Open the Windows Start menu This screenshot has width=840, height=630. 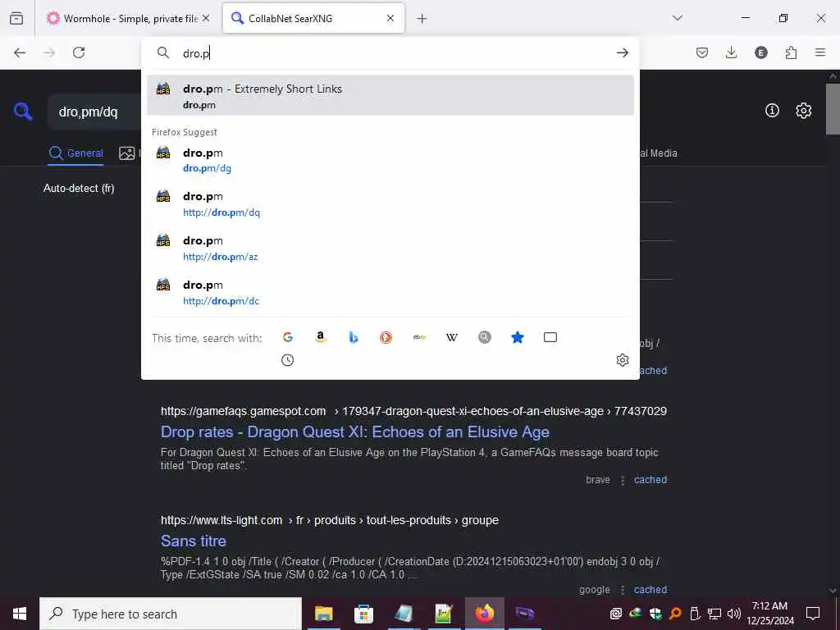pos(20,614)
